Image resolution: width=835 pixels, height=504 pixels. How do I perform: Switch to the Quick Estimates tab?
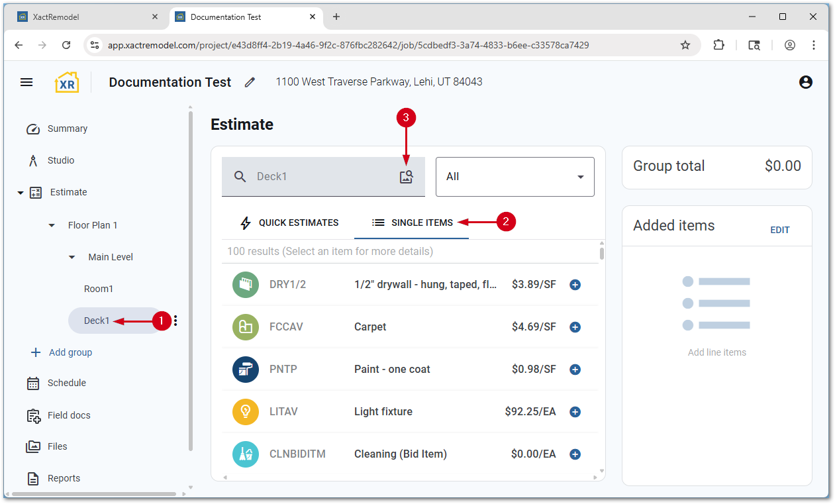289,223
